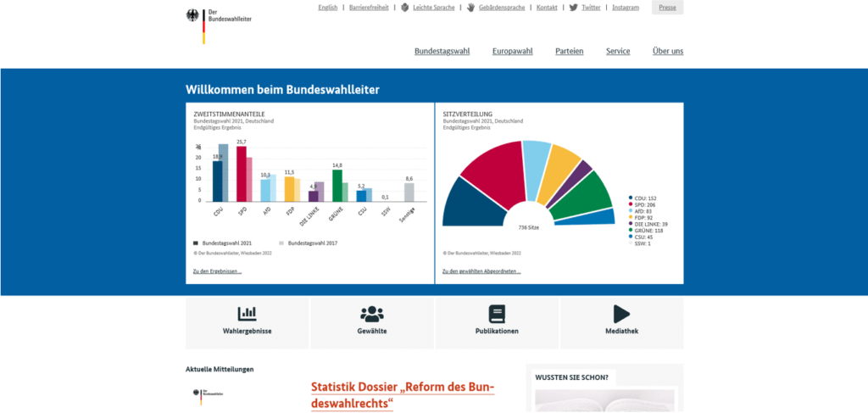This screenshot has height=413, width=868.
Task: Open the Parteien menu item
Action: (x=569, y=51)
